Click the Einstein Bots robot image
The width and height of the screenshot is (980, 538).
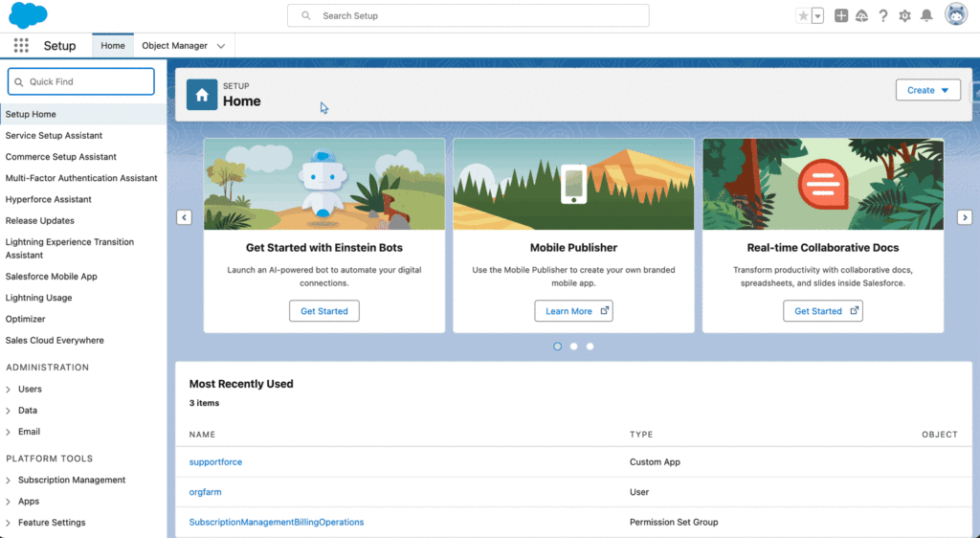coord(323,185)
